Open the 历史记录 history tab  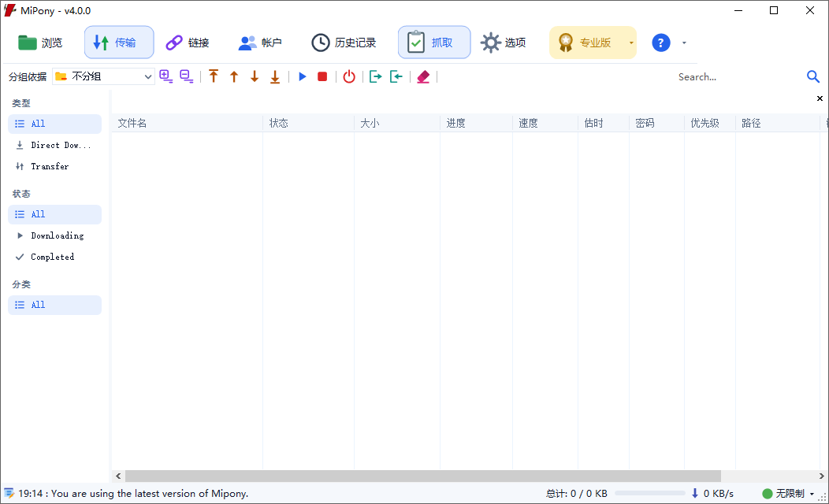point(344,43)
